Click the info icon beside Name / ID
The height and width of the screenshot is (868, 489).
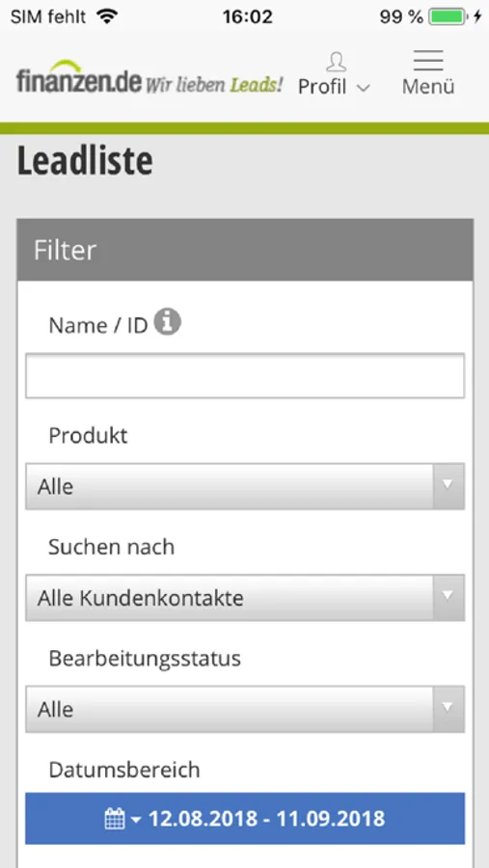pos(167,321)
